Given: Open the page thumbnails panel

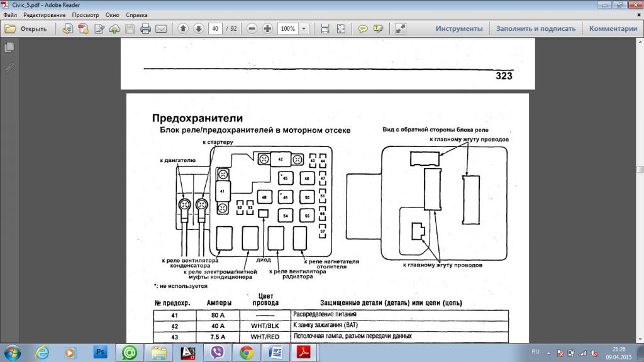Looking at the screenshot, I should [x=9, y=48].
